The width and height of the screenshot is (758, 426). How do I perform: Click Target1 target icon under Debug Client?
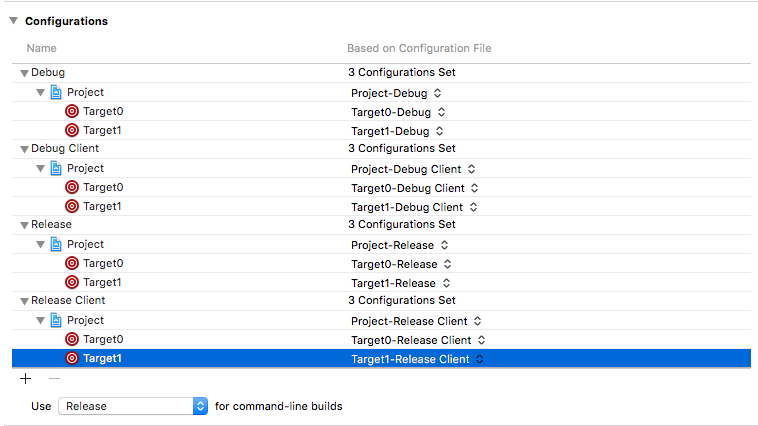pyautogui.click(x=72, y=206)
